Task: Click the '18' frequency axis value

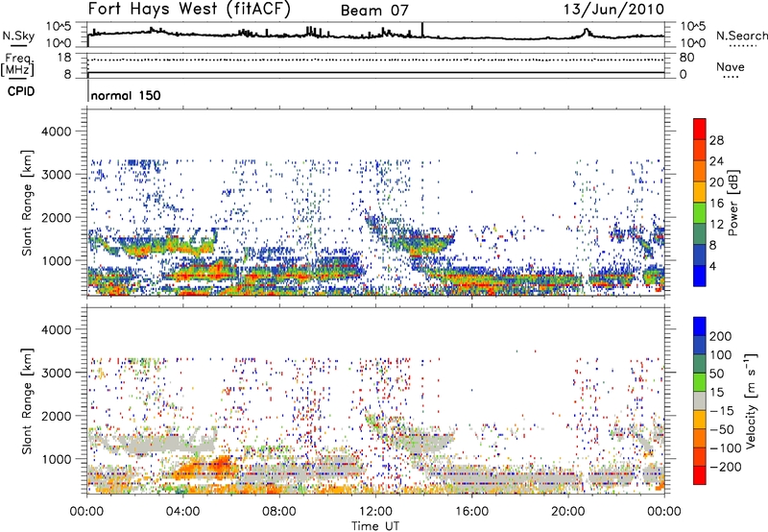Action: [64, 58]
